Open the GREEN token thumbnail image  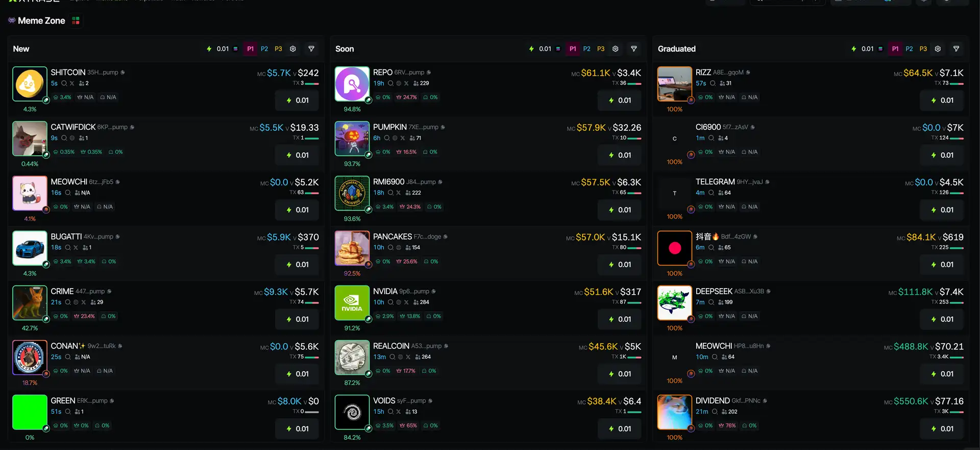(30, 412)
